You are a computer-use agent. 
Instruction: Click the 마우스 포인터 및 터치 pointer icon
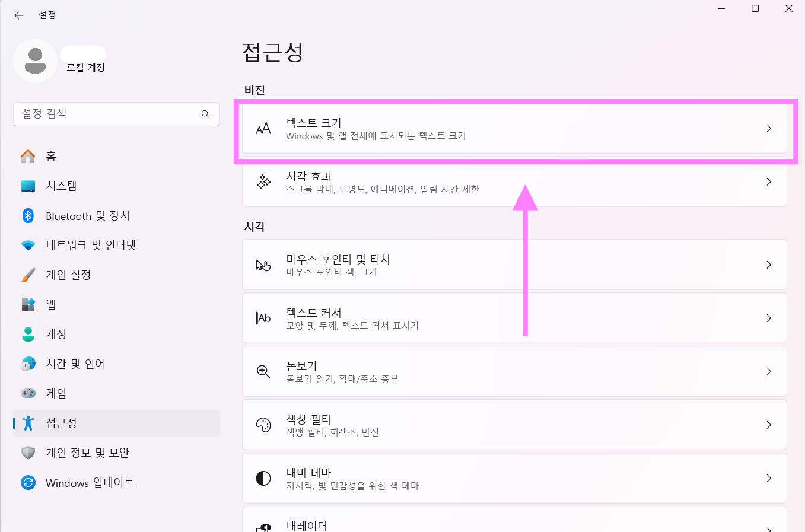(x=263, y=265)
